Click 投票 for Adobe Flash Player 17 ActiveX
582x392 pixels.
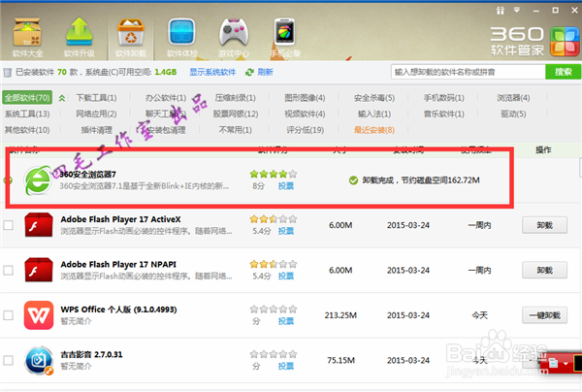click(286, 231)
